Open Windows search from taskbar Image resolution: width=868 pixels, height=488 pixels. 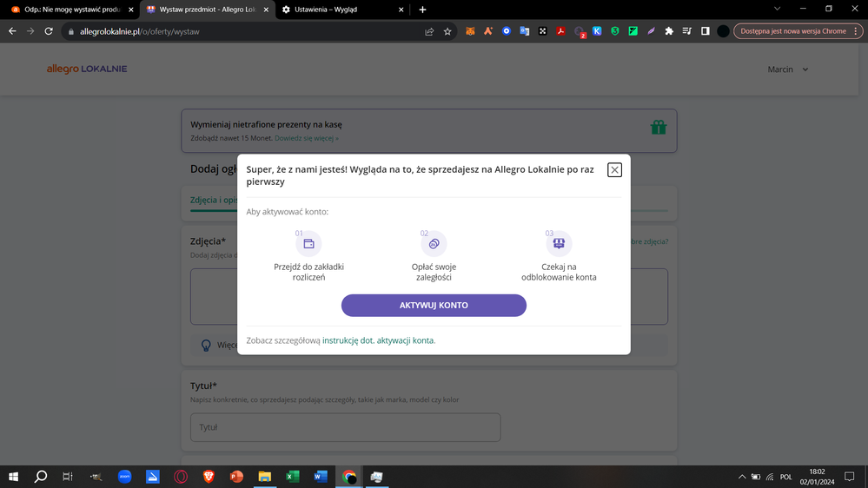click(41, 477)
